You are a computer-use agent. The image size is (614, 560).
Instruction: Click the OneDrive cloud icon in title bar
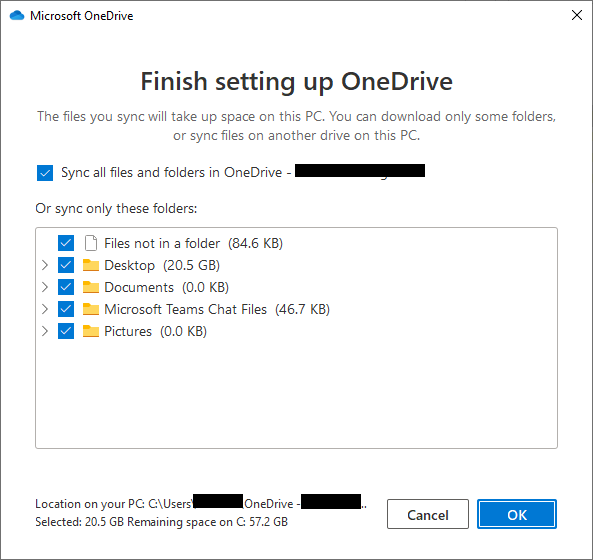click(x=16, y=16)
